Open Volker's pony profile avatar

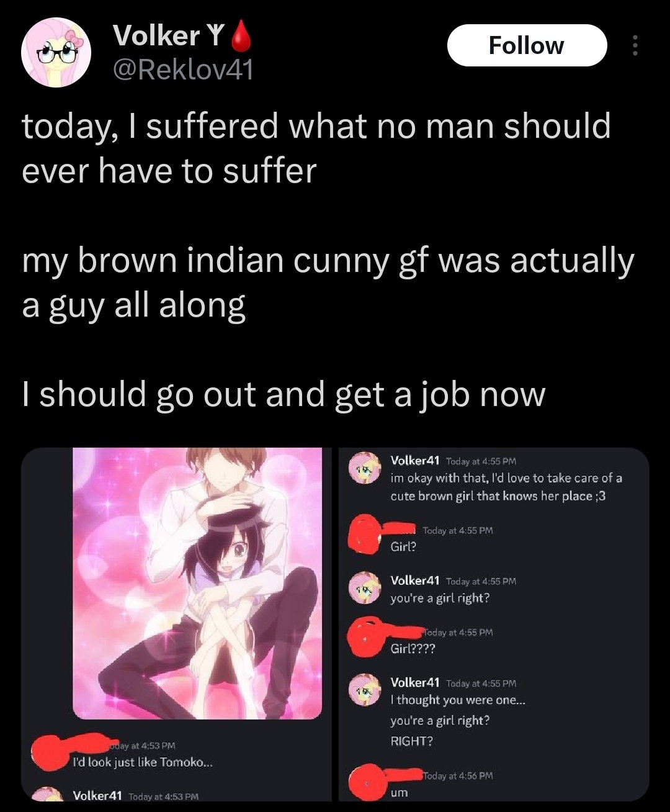(x=56, y=53)
